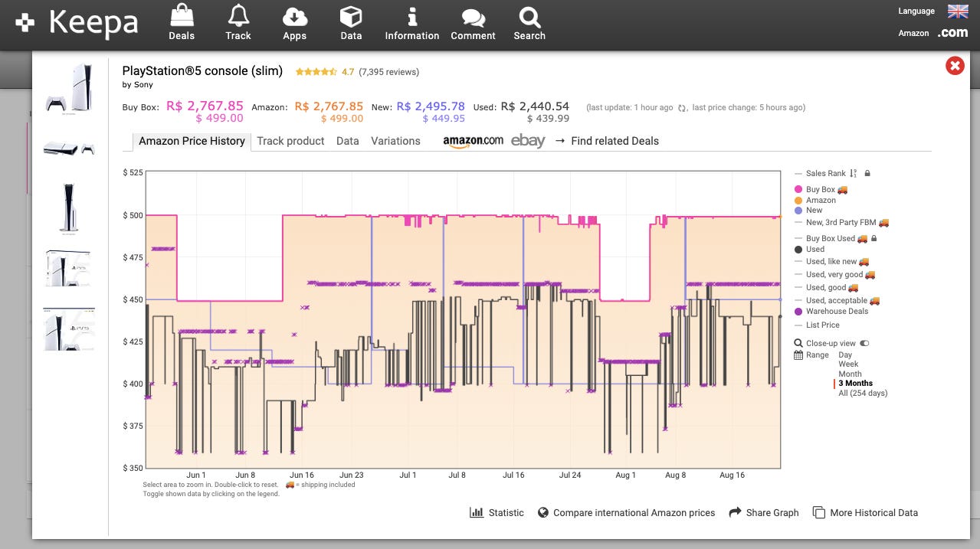Open the 7,395 reviews link
This screenshot has height=549, width=980.
(388, 72)
